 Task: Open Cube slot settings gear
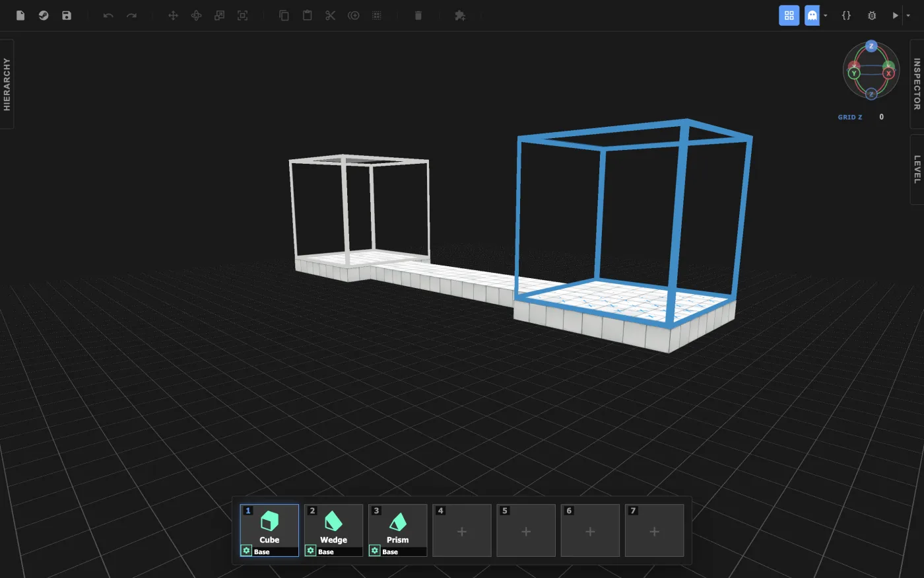pyautogui.click(x=246, y=550)
